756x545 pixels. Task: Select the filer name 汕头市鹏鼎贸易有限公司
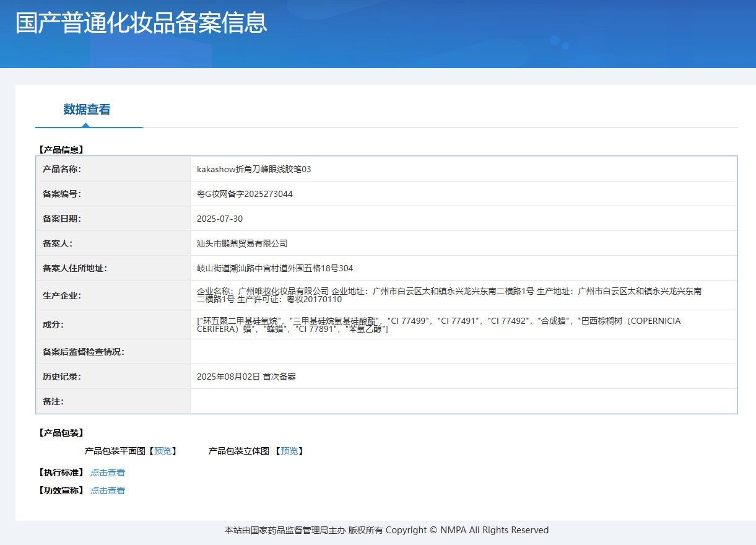pyautogui.click(x=242, y=243)
